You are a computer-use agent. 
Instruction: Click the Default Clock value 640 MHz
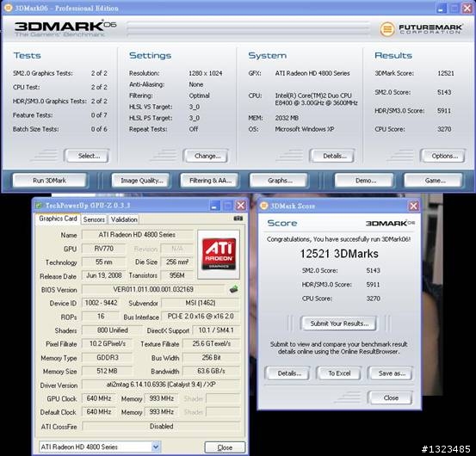99,412
